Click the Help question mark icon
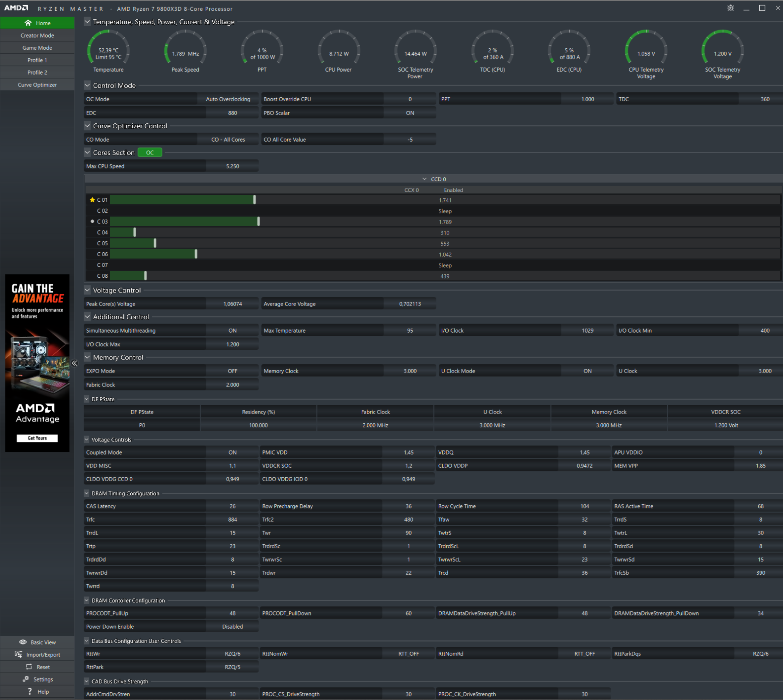783x700 pixels. click(30, 691)
